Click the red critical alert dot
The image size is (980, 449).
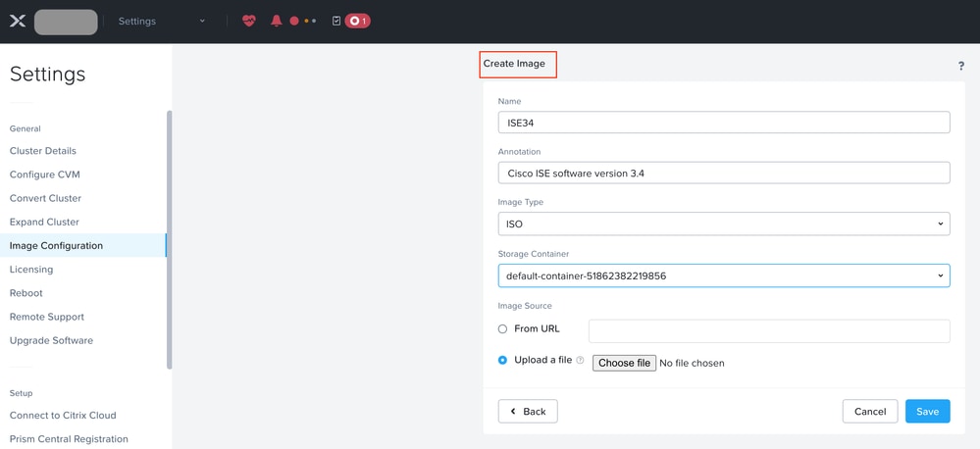(x=293, y=22)
